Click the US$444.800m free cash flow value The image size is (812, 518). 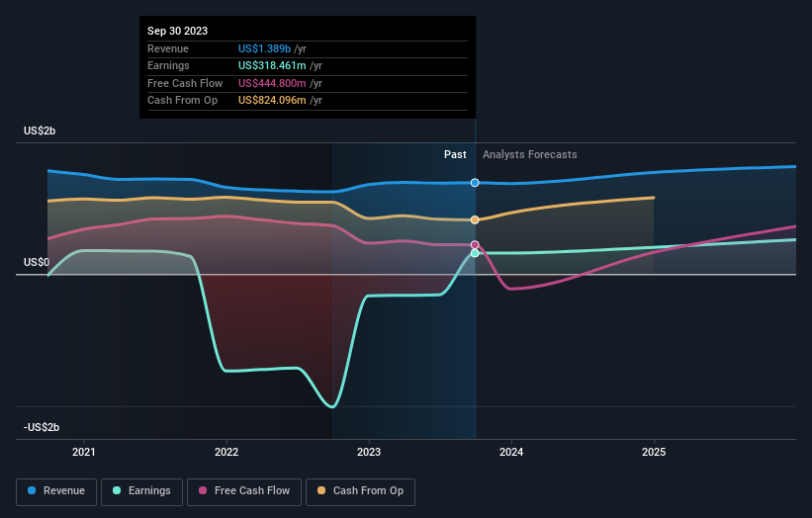tap(272, 83)
